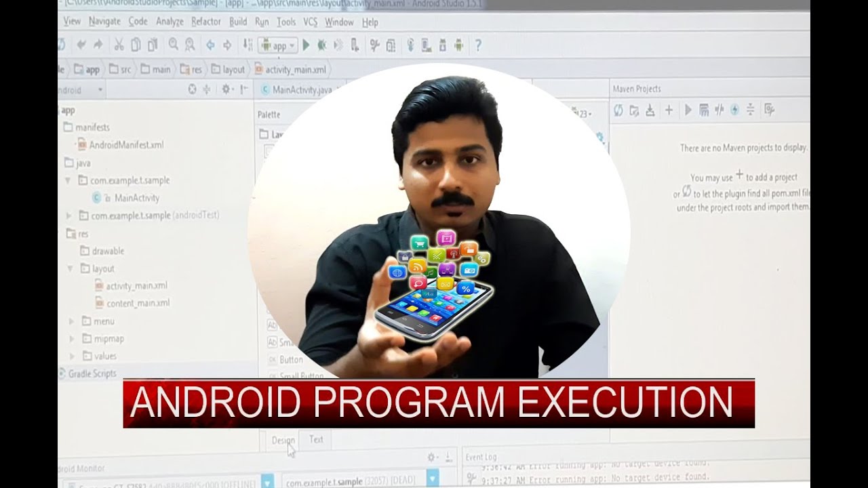Collapse the com.example.t.sample package node
Image resolution: width=868 pixels, height=488 pixels.
[x=68, y=180]
